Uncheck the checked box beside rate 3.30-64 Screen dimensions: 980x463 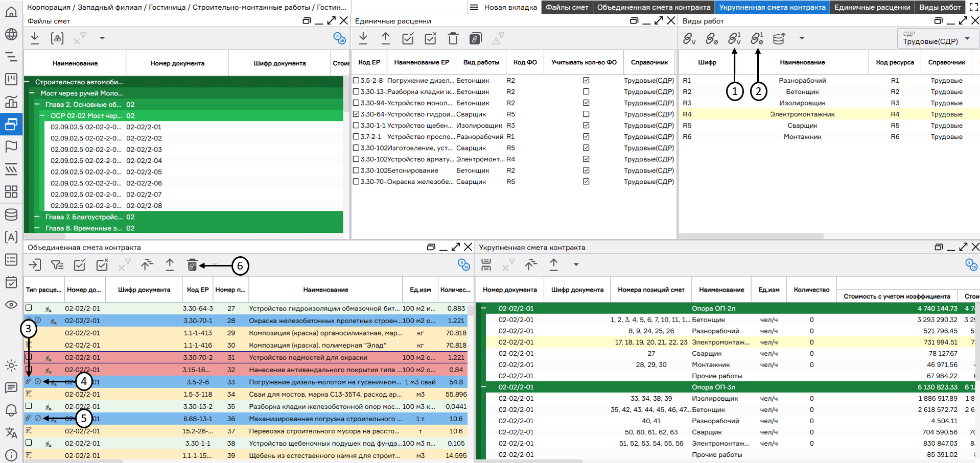click(x=356, y=114)
